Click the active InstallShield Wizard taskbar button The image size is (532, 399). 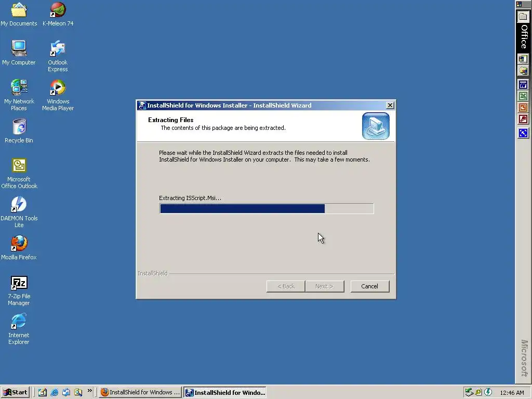(x=225, y=392)
